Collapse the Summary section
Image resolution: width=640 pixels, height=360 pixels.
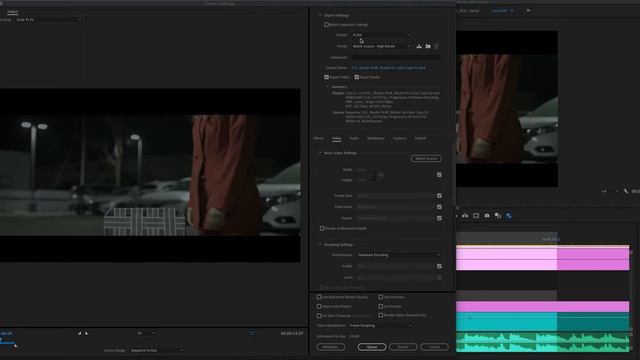tap(327, 87)
